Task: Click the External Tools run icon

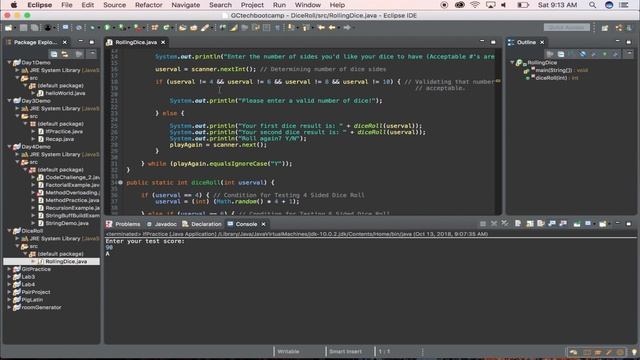Action: coord(138,28)
